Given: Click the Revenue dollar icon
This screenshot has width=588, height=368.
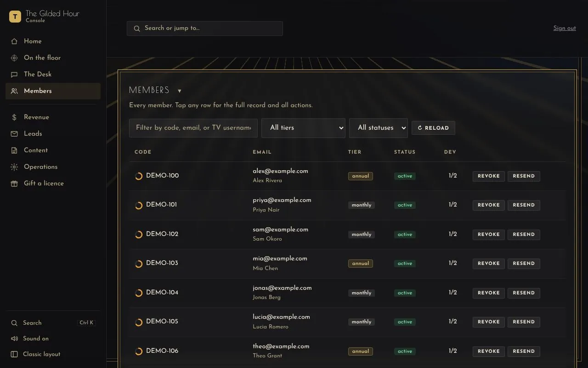Looking at the screenshot, I should pyautogui.click(x=14, y=117).
